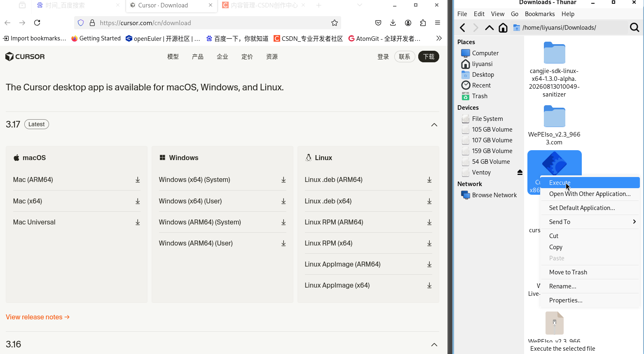Download Mac (x64) installer arrow icon

[x=138, y=201]
